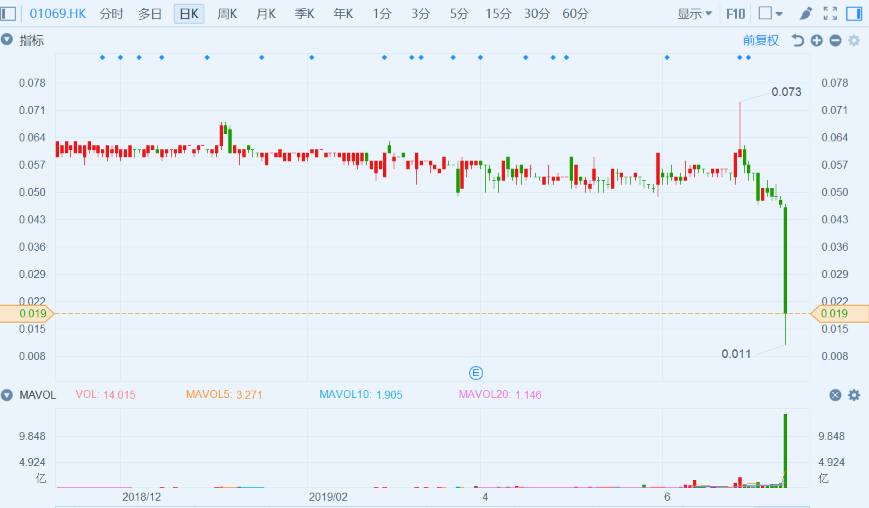Viewport: 869px width, 508px height.
Task: Switch to the 30分 chart interval
Action: (536, 13)
